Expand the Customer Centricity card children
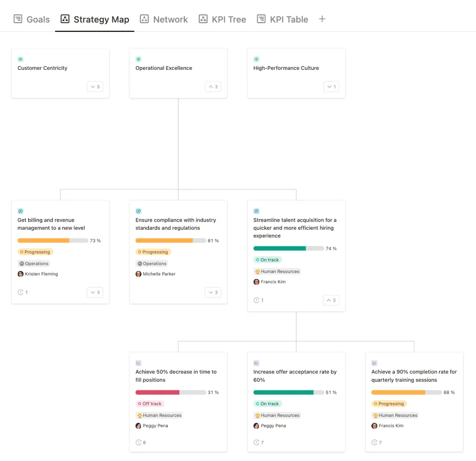The image size is (476, 461). (94, 86)
